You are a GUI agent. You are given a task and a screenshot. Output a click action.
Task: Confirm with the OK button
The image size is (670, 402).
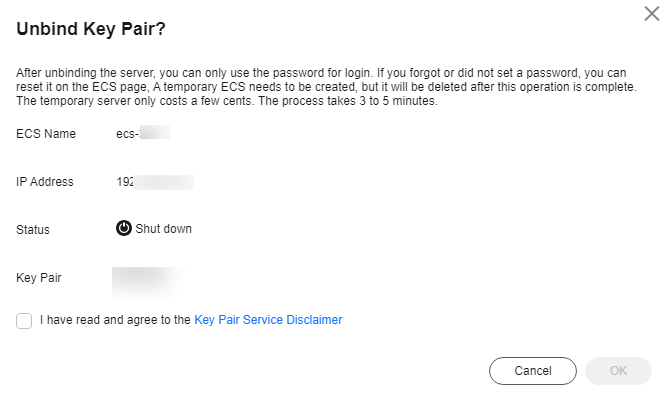click(x=618, y=371)
